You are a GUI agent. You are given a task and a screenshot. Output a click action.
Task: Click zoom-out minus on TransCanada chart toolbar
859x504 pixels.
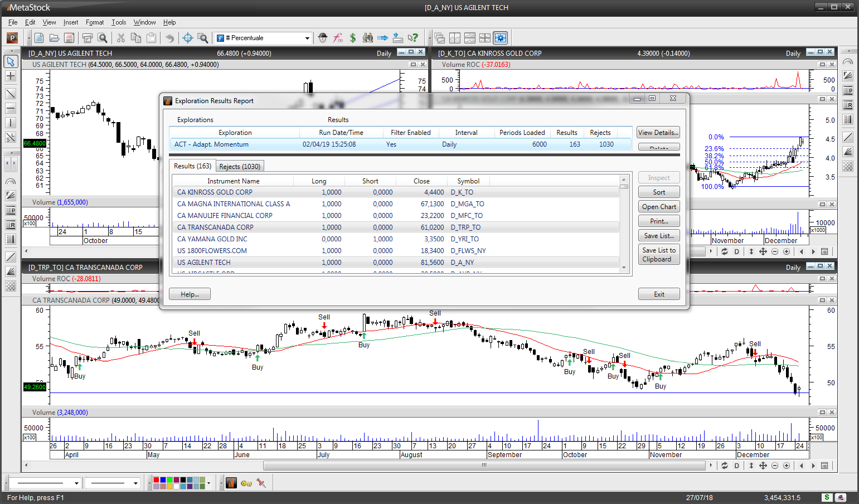775,466
